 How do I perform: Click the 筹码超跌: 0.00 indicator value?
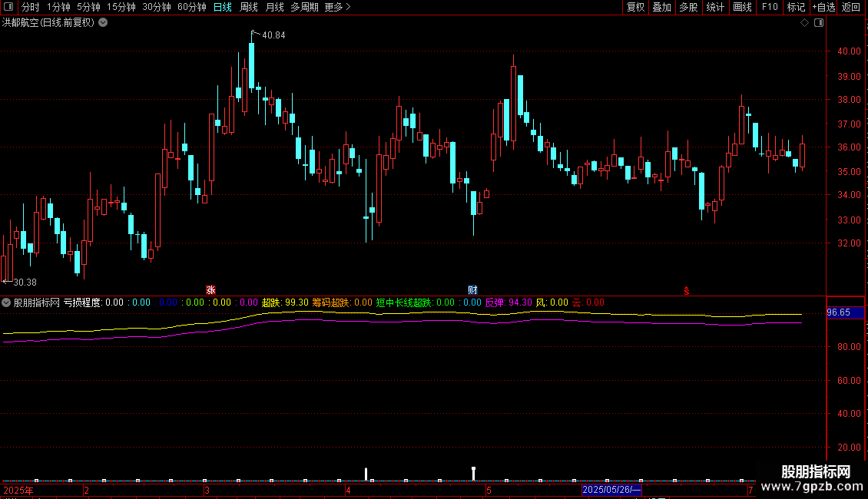pyautogui.click(x=342, y=302)
